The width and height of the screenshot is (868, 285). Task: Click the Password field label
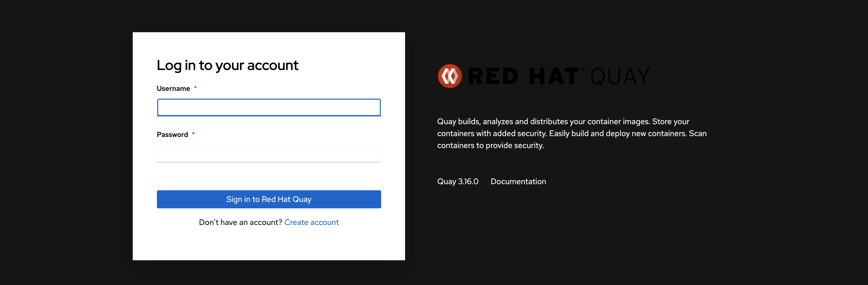click(172, 135)
